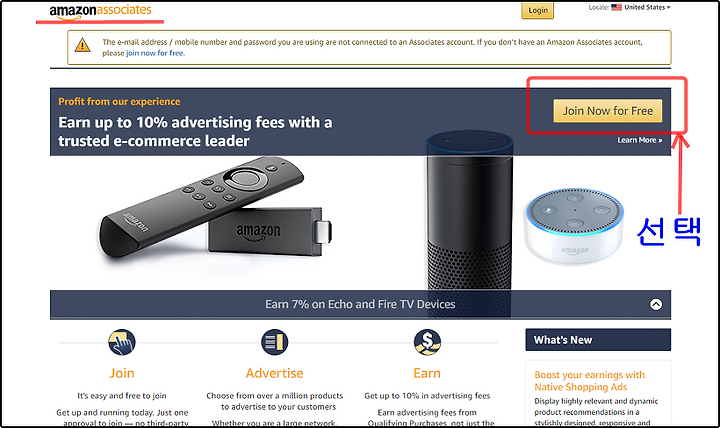Viewport: 720px width, 428px height.
Task: Collapse banner using circular chevron-up icon
Action: (x=656, y=304)
